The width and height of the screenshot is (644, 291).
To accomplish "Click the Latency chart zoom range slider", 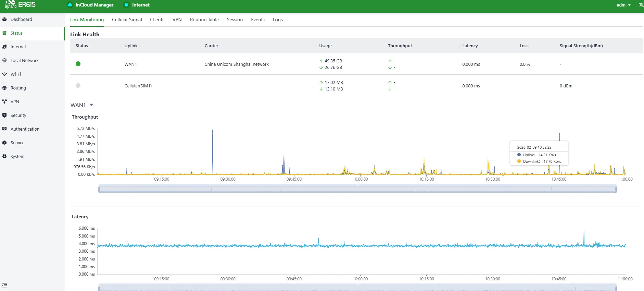I will click(357, 288).
